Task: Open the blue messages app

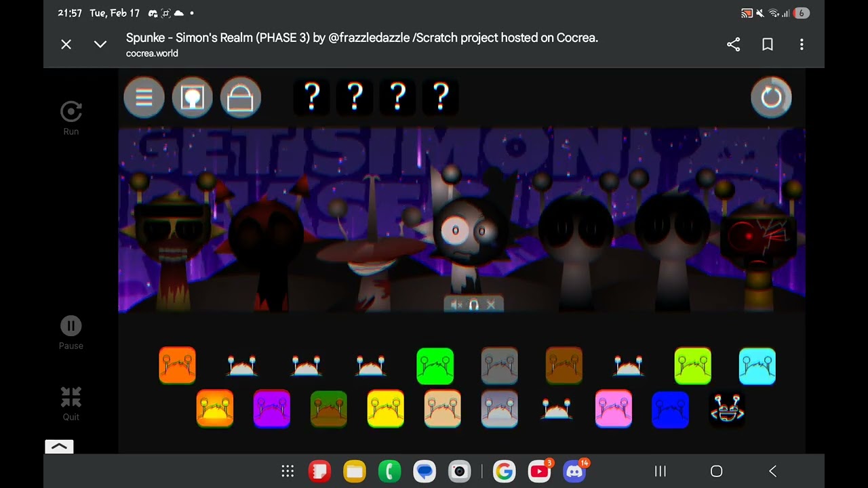Action: click(x=425, y=471)
